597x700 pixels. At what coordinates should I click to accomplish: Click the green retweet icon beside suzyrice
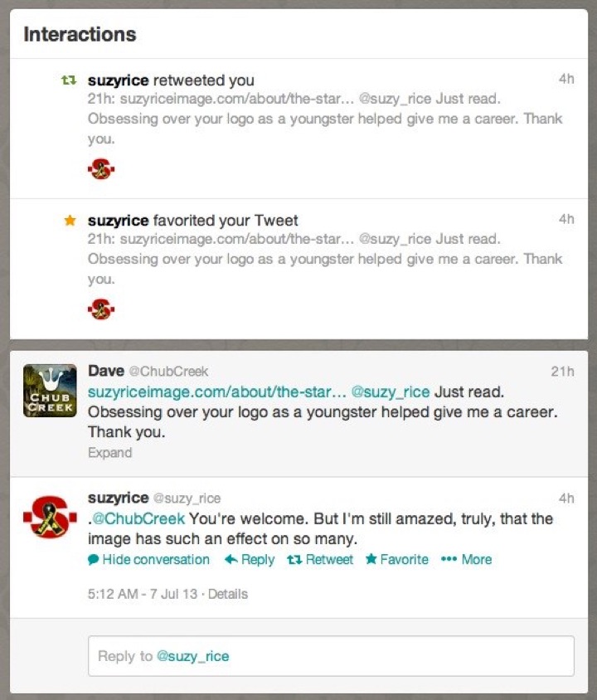(x=69, y=80)
